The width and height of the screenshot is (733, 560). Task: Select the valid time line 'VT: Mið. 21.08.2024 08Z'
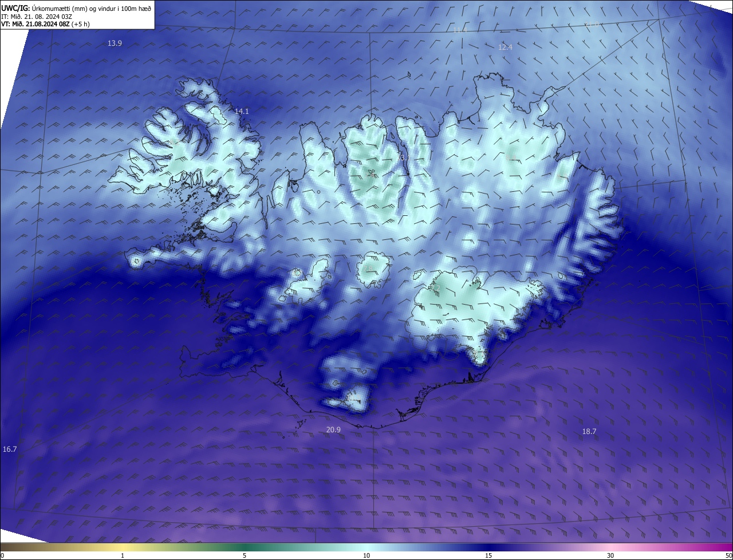click(36, 24)
